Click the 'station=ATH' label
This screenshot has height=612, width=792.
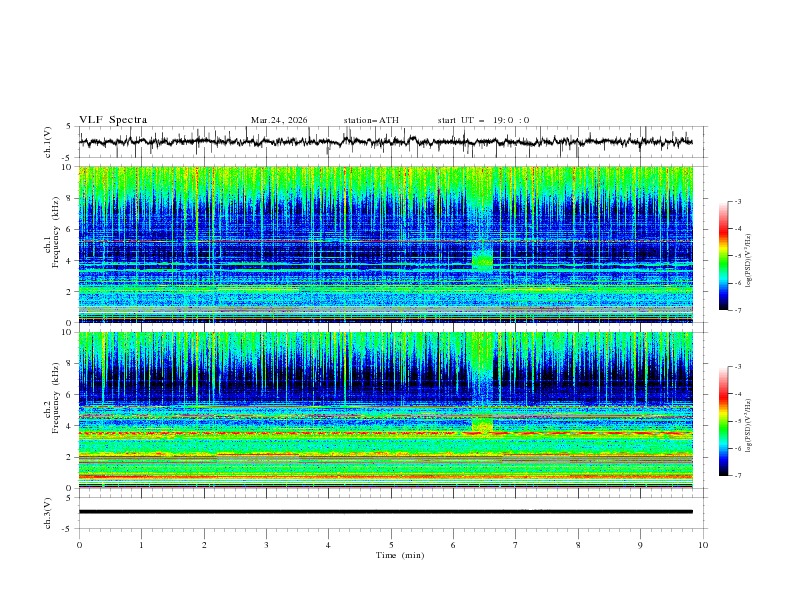(371, 120)
